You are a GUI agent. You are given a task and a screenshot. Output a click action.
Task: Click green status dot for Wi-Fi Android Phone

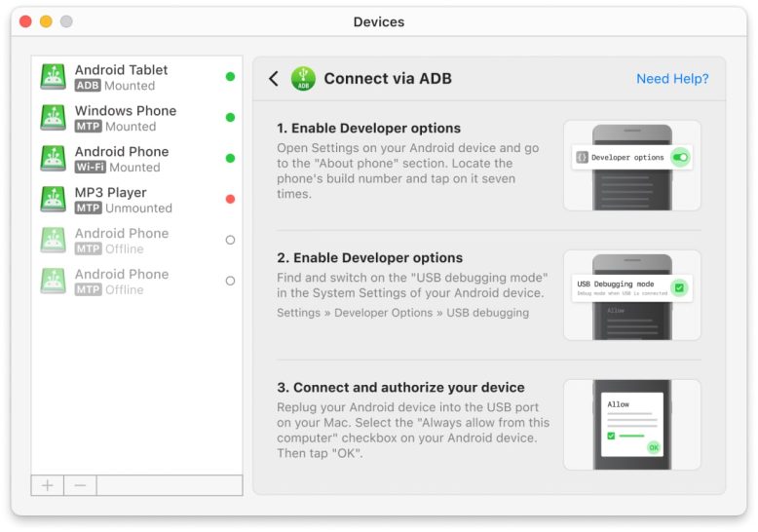(230, 158)
